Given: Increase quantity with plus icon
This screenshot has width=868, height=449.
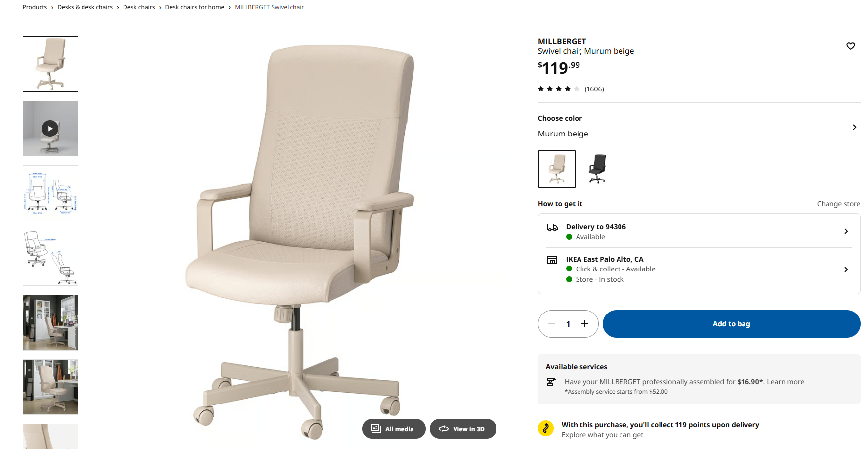Looking at the screenshot, I should click(585, 324).
